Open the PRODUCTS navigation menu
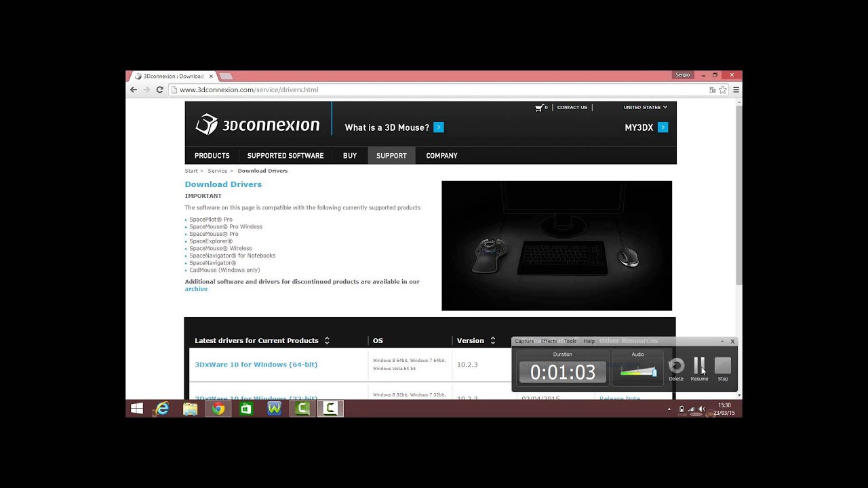868x488 pixels. pyautogui.click(x=212, y=155)
